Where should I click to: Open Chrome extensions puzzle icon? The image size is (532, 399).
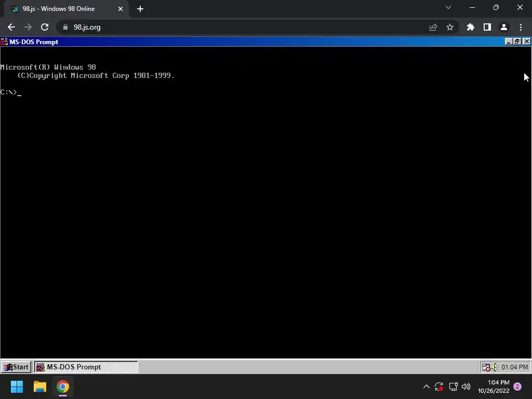click(x=471, y=27)
